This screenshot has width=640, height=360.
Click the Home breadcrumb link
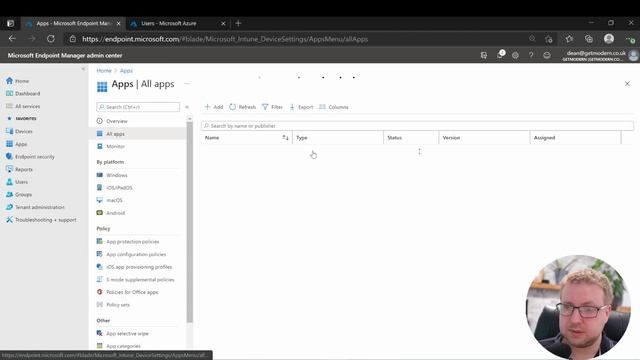(104, 71)
